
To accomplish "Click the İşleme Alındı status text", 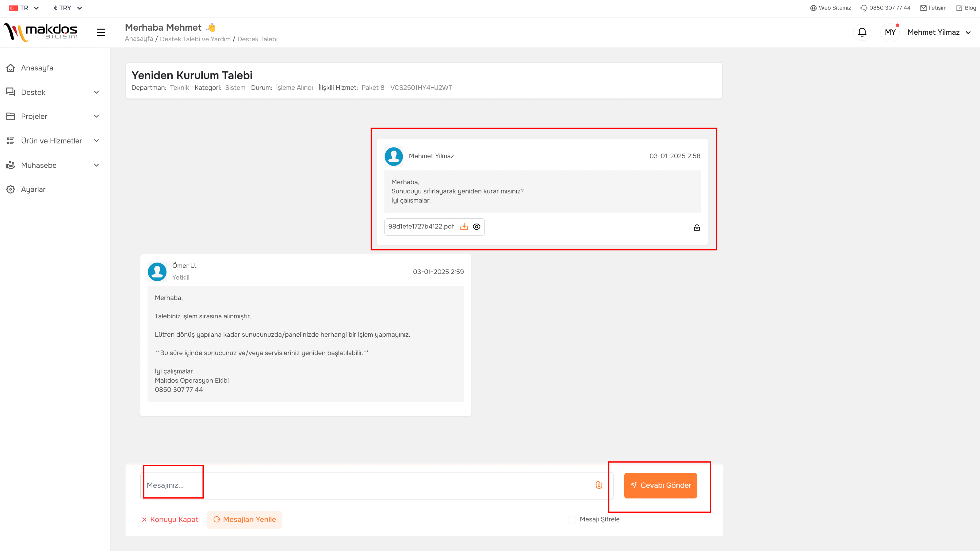I will (x=295, y=87).
